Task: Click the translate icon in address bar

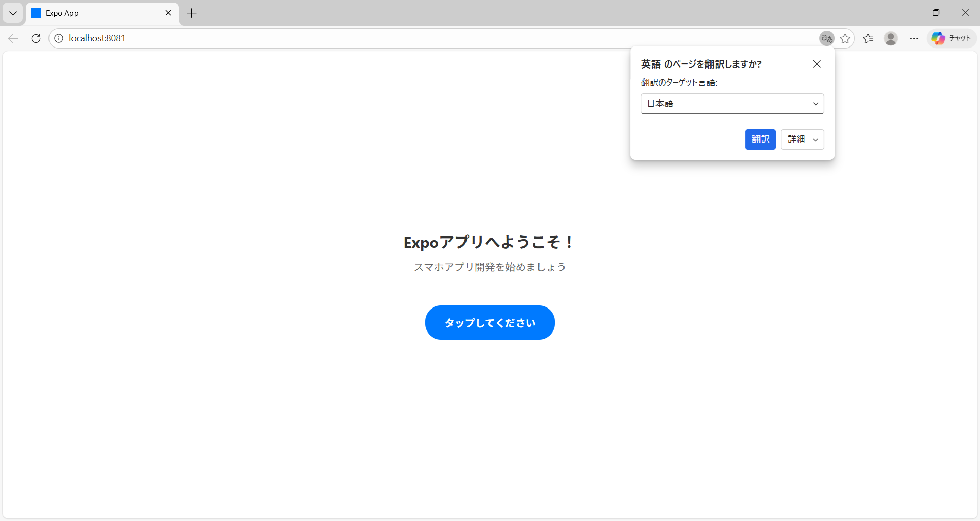Action: 826,38
